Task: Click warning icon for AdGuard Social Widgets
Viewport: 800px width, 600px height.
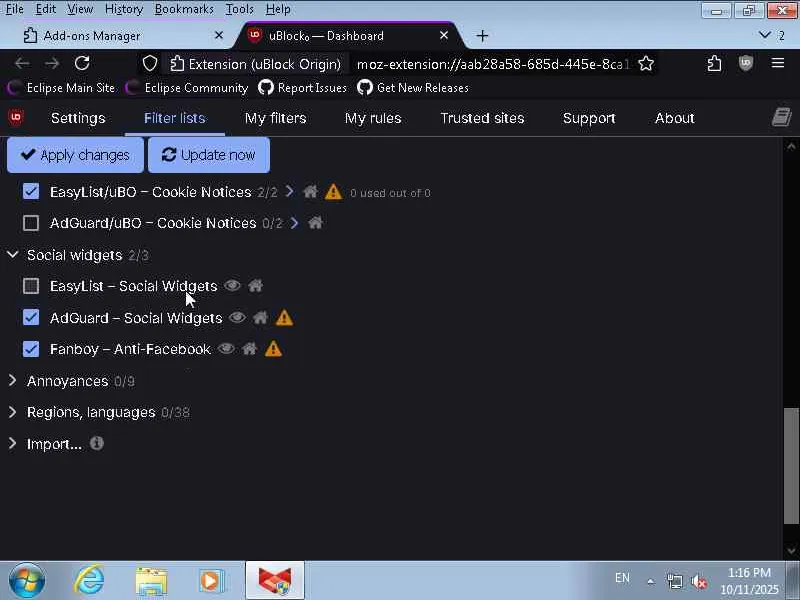Action: click(284, 318)
